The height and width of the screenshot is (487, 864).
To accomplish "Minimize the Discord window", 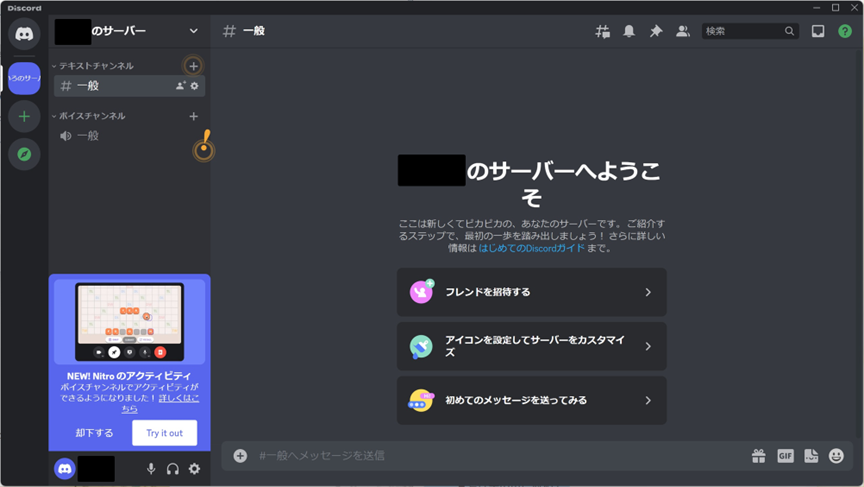I will pos(817,7).
